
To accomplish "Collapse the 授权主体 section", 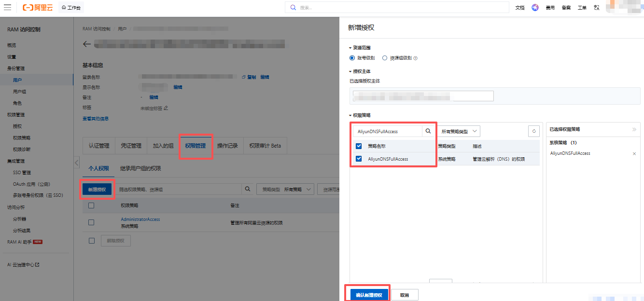I will point(360,71).
